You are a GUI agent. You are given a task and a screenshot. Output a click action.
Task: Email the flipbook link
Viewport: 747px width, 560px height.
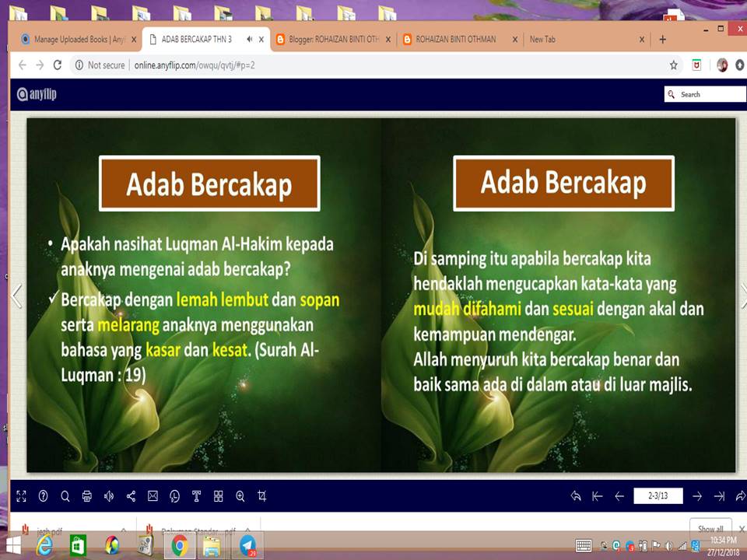(x=153, y=495)
